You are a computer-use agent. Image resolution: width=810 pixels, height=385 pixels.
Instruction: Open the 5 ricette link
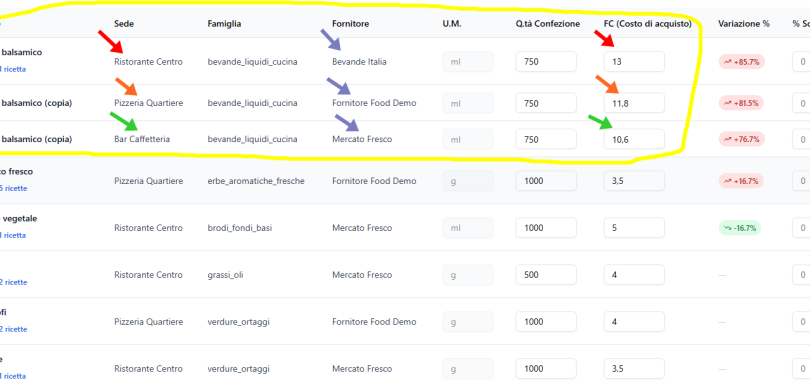click(14, 188)
